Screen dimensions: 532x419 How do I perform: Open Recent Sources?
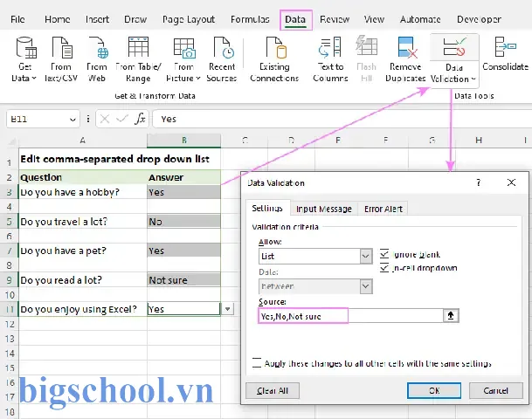222,59
